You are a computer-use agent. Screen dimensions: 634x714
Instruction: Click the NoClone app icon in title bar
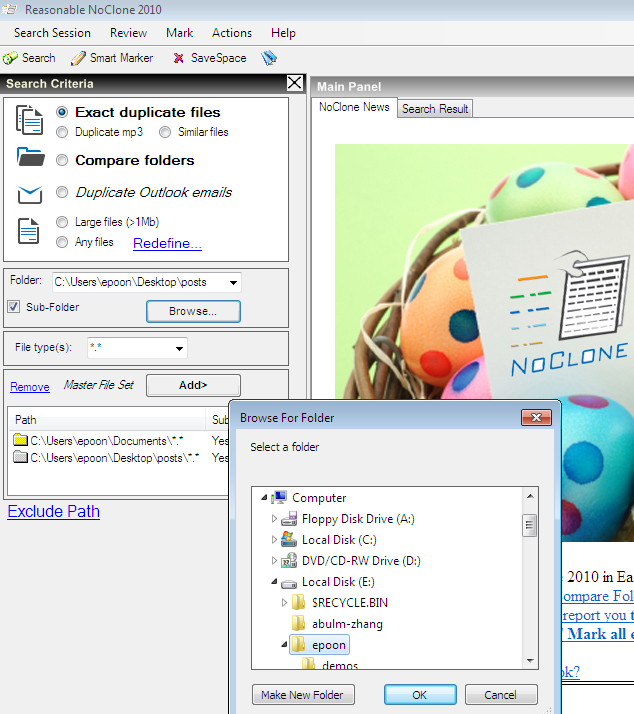pos(9,9)
